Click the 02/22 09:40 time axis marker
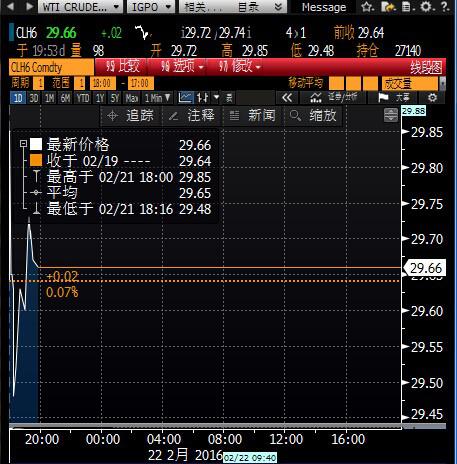The height and width of the screenshot is (464, 457). (250, 458)
